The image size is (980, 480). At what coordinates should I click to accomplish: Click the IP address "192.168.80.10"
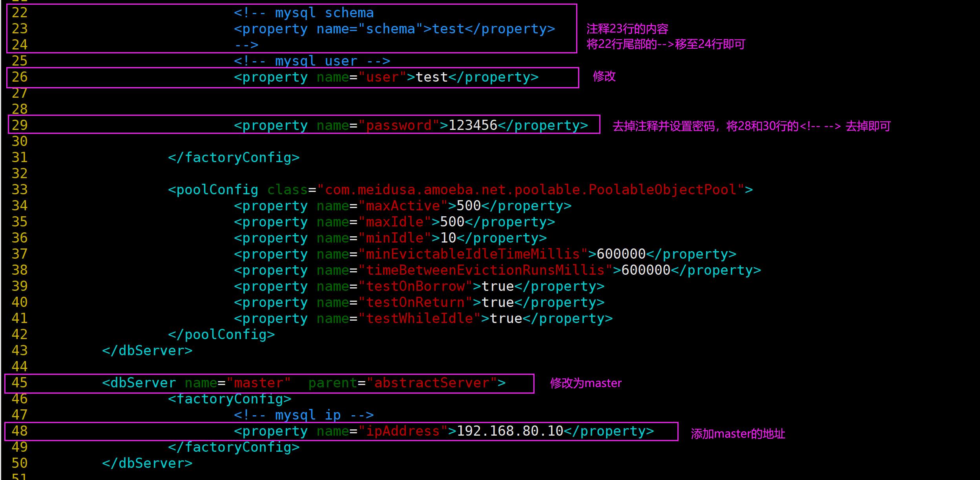coord(510,431)
